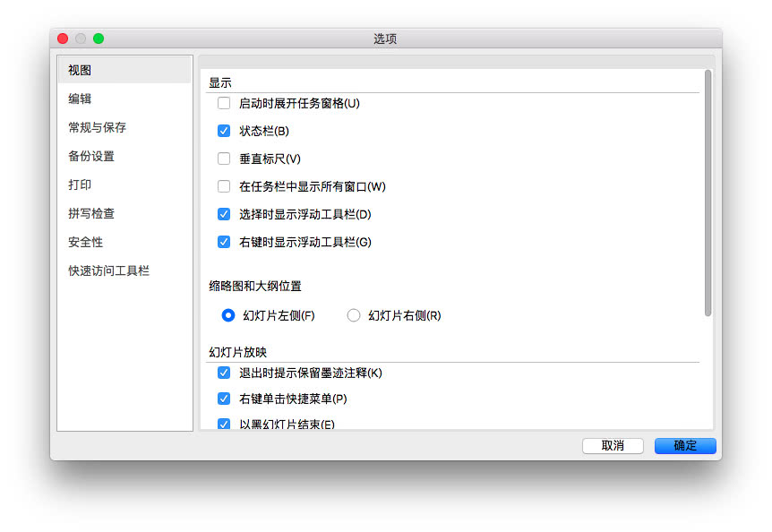This screenshot has width=772, height=532.
Task: Choose the 幻灯片右侧(R) radio option
Action: [x=354, y=315]
